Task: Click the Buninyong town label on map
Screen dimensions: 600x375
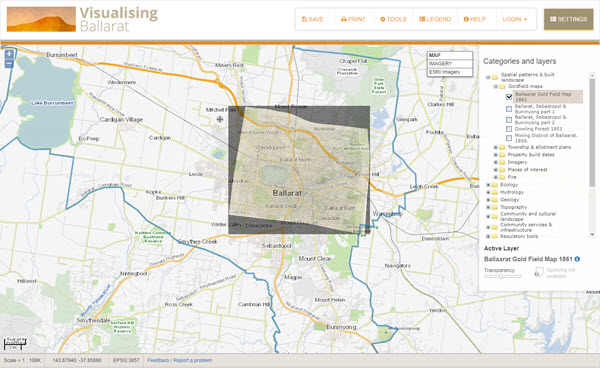Action: 341,327
